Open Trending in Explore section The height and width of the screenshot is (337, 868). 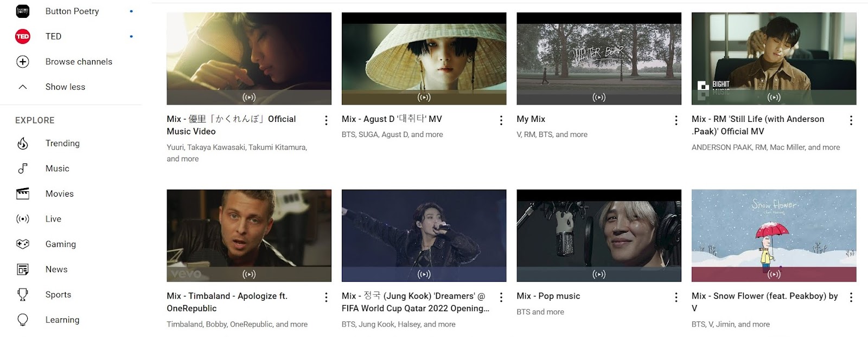tap(62, 143)
